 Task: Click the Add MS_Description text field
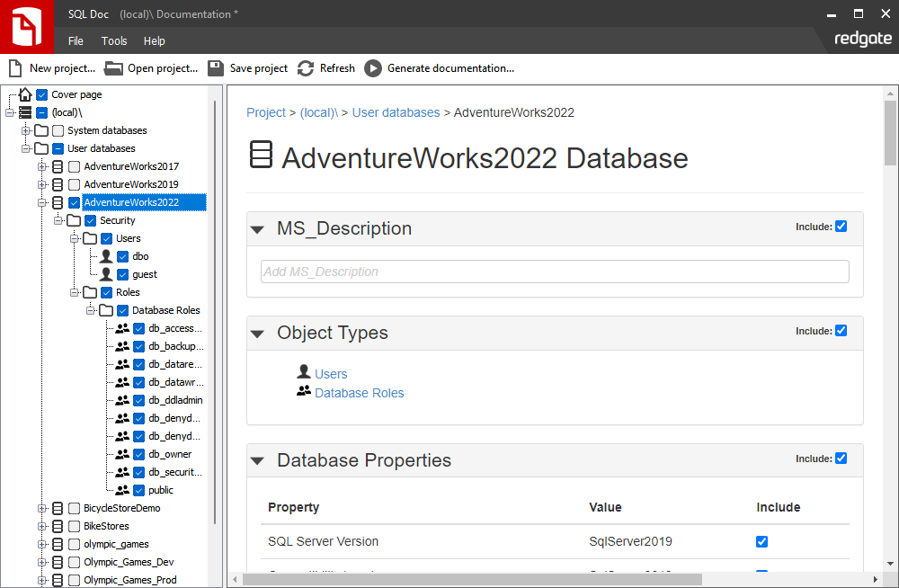point(555,272)
